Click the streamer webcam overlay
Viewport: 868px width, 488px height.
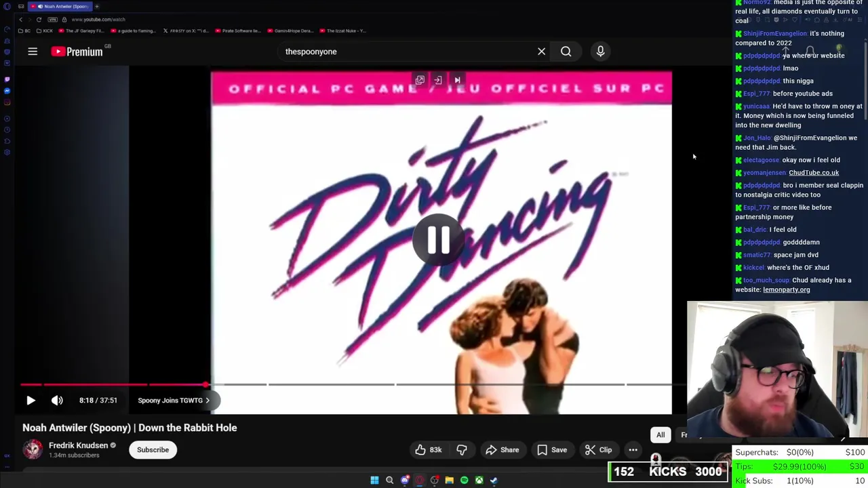[x=777, y=370]
